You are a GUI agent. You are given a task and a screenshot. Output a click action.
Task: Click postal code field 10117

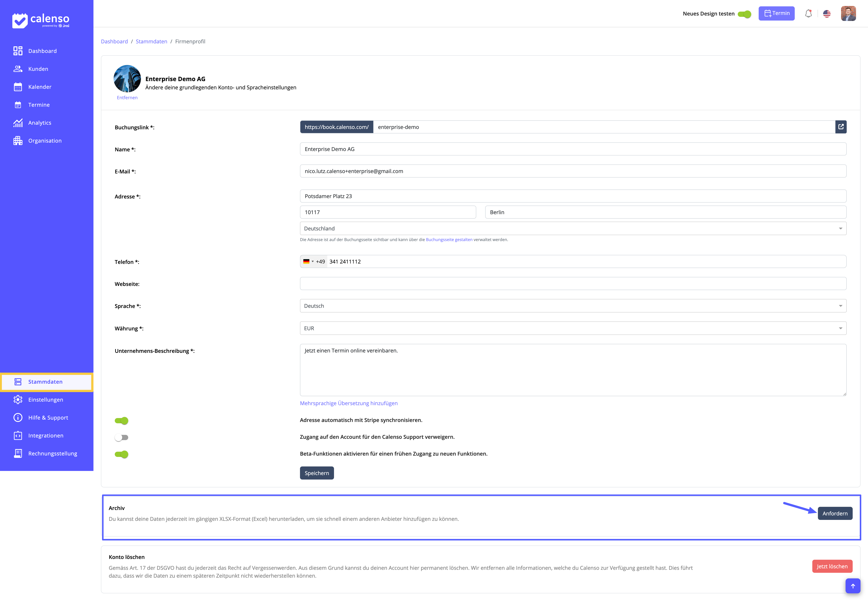pyautogui.click(x=388, y=212)
